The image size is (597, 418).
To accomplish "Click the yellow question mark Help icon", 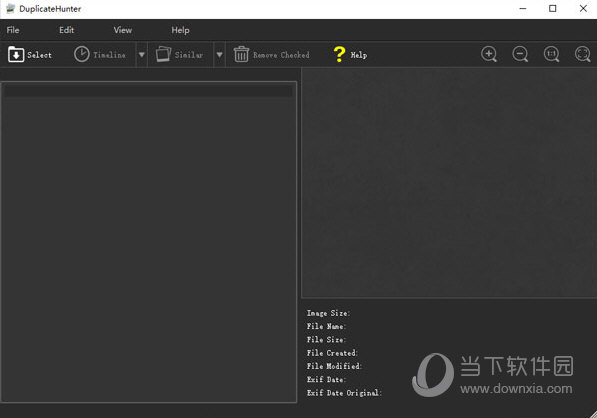I will [x=339, y=54].
